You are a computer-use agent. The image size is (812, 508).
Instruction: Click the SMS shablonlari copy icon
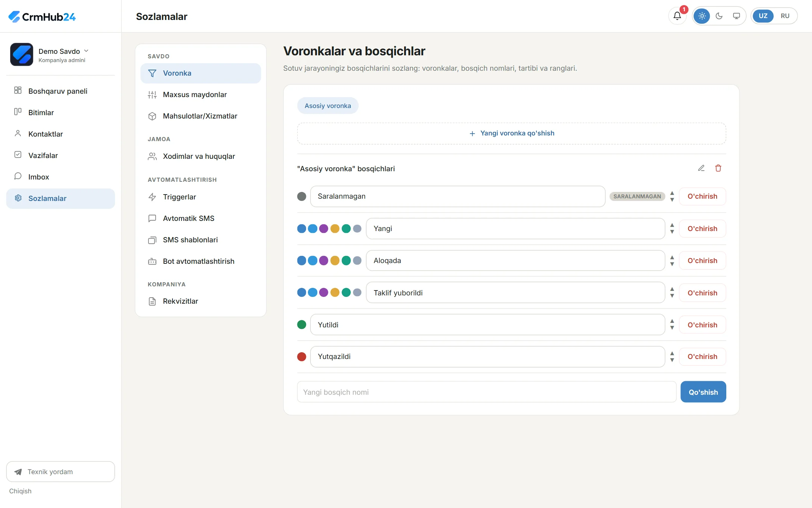[152, 240]
